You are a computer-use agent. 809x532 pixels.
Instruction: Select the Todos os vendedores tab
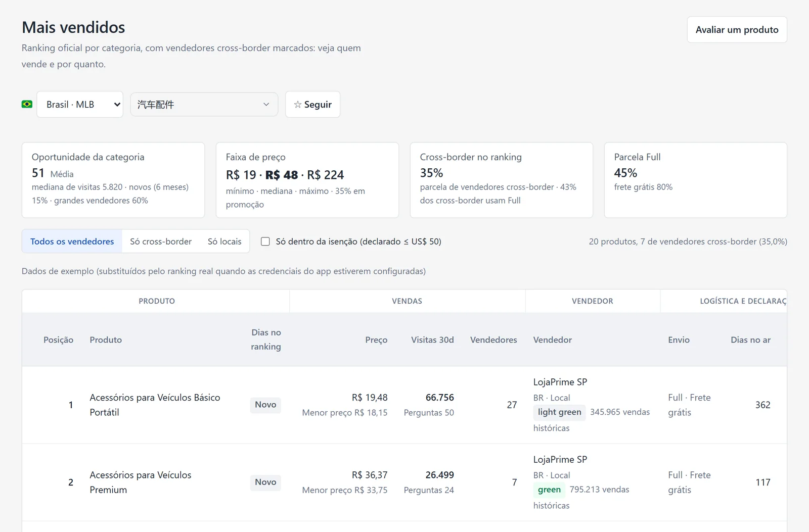point(72,241)
